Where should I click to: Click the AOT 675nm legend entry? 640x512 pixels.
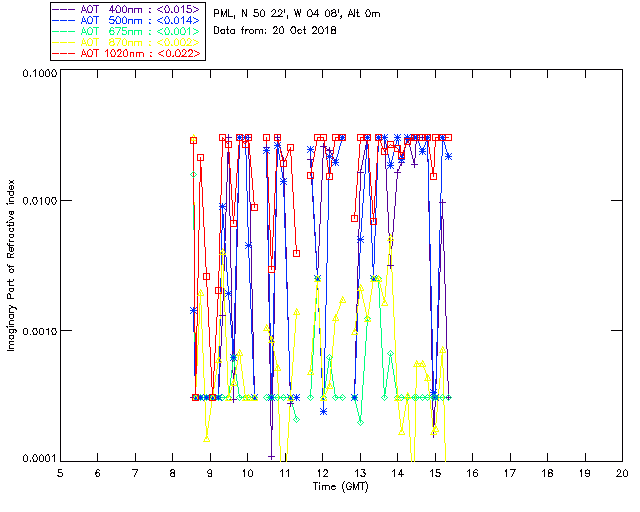click(x=127, y=31)
